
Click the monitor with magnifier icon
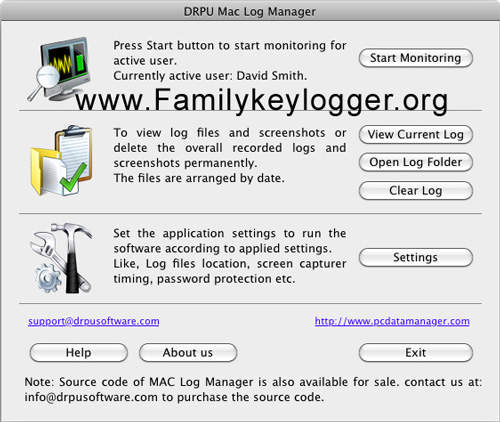click(x=59, y=69)
